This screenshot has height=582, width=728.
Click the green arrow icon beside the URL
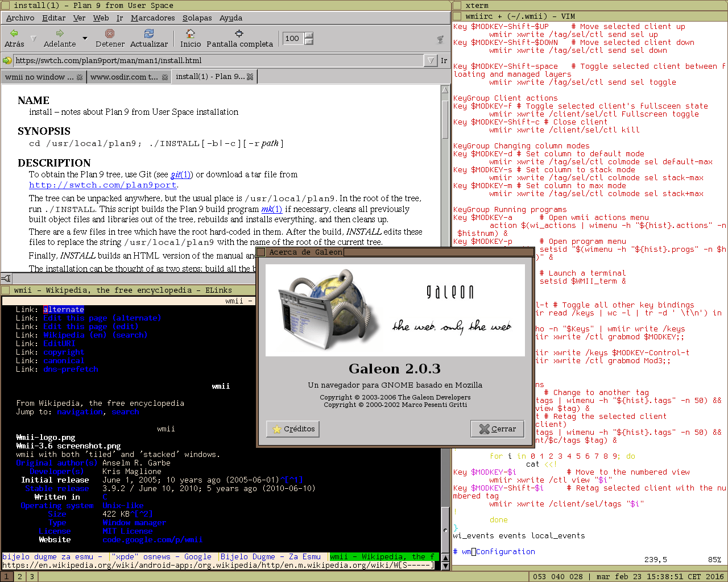(7, 60)
